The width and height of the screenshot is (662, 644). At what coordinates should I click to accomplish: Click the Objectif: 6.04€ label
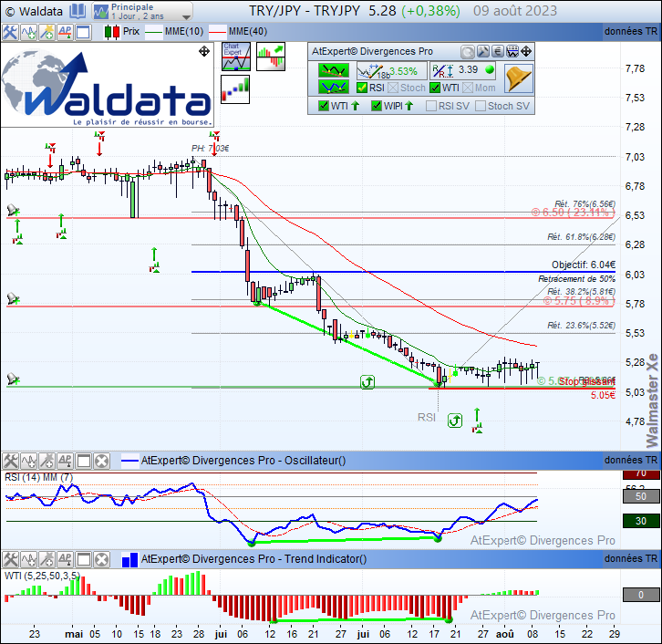584,265
